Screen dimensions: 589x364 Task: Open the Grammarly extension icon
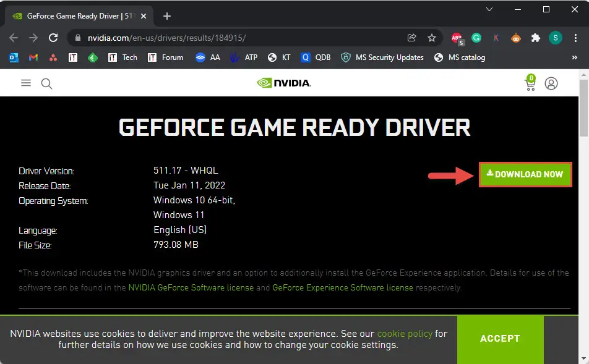(476, 38)
